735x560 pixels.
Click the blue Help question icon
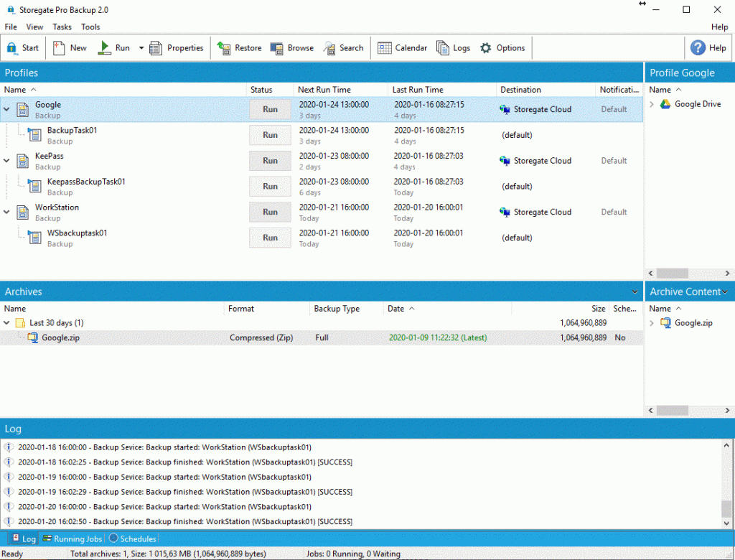tap(698, 47)
